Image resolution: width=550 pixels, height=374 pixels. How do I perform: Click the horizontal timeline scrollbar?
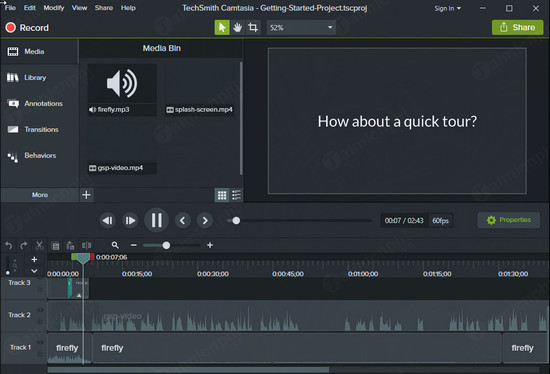(x=188, y=370)
